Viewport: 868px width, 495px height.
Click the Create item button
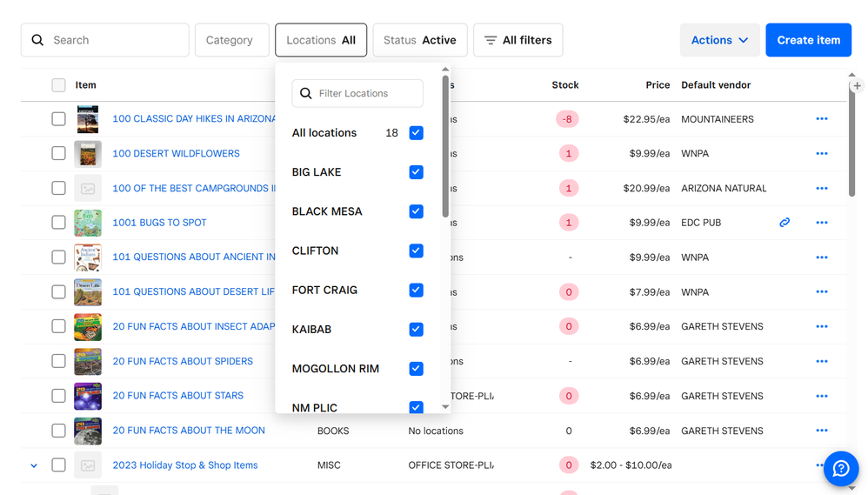click(808, 40)
